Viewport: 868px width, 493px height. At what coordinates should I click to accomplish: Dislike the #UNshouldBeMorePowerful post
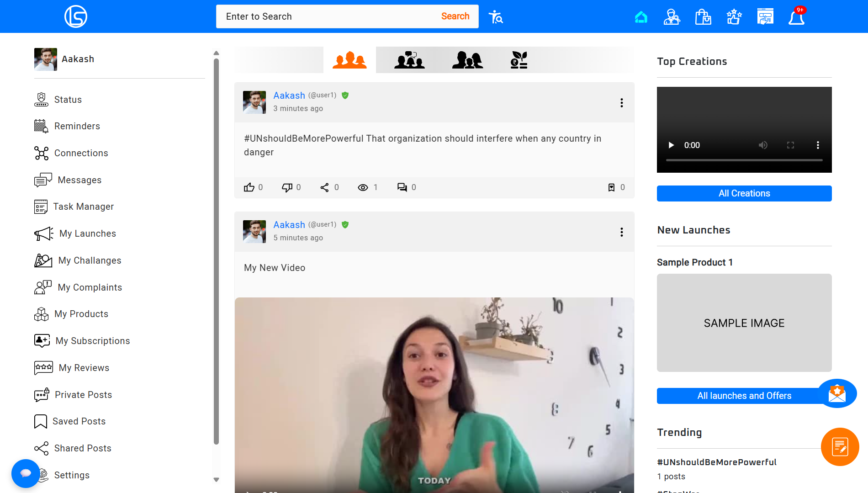(287, 187)
